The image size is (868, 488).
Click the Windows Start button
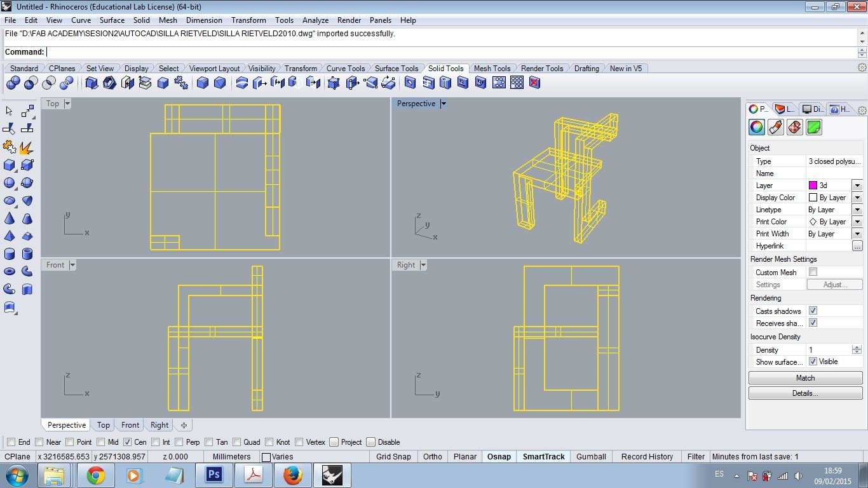click(x=17, y=475)
